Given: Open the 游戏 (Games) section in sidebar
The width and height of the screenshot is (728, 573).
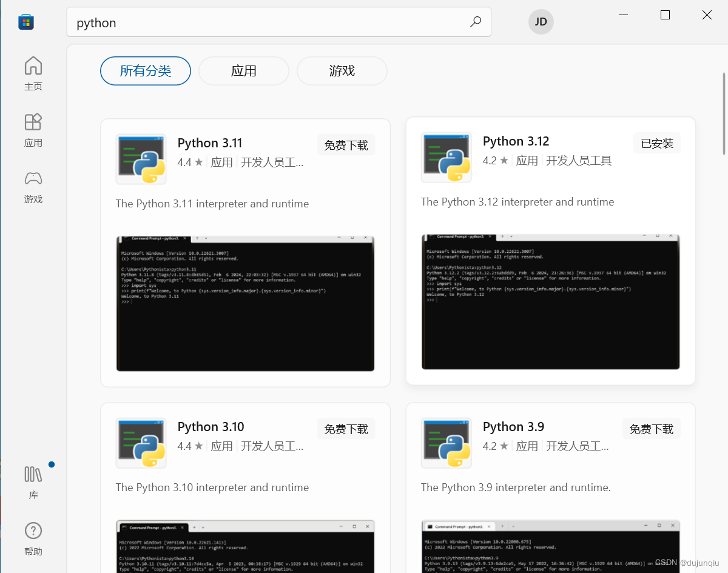Looking at the screenshot, I should coord(33,186).
